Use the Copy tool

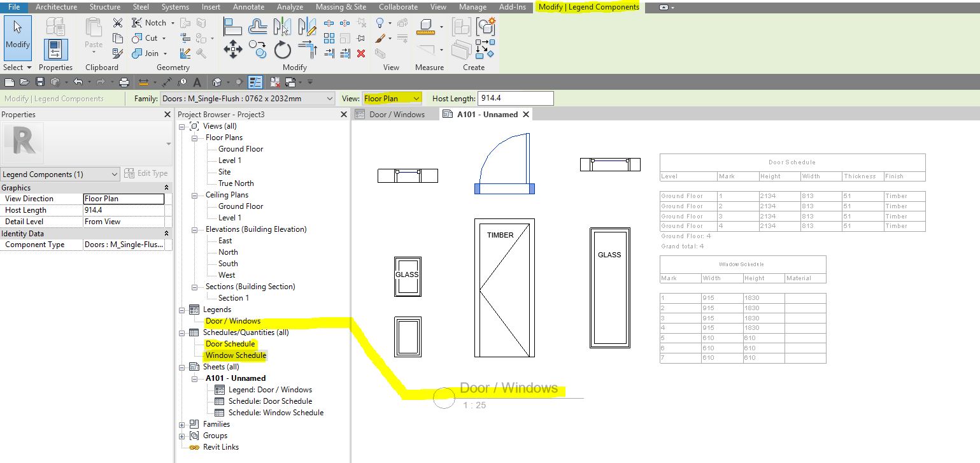pos(257,48)
